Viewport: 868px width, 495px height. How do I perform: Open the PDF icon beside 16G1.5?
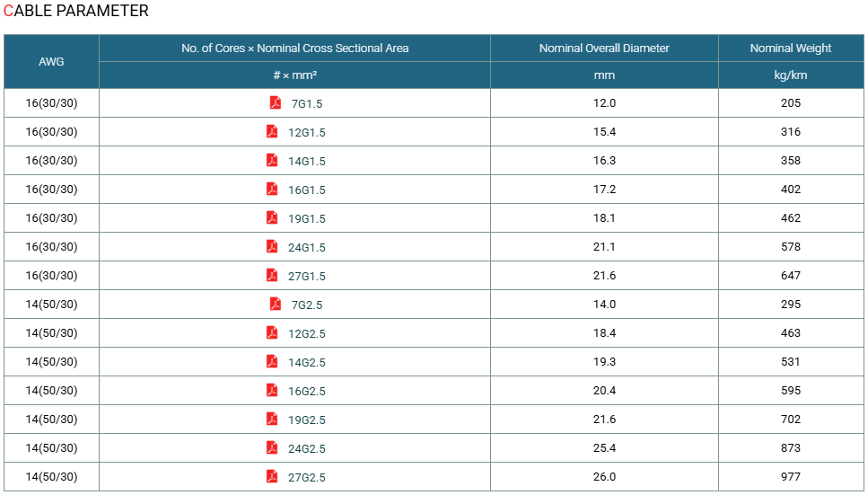pyautogui.click(x=272, y=189)
